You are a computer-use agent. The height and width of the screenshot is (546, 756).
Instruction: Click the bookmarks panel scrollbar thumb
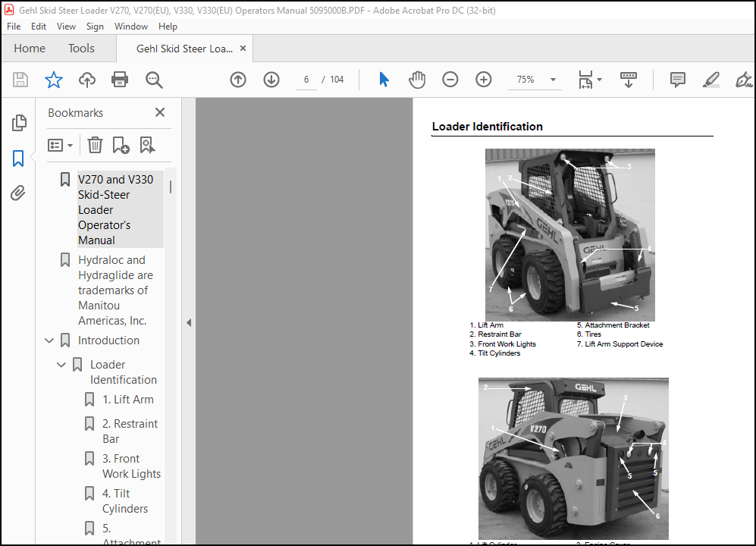[171, 187]
